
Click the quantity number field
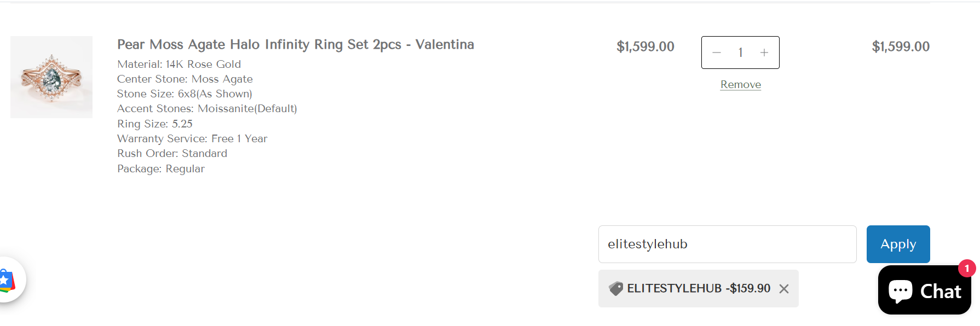point(740,53)
